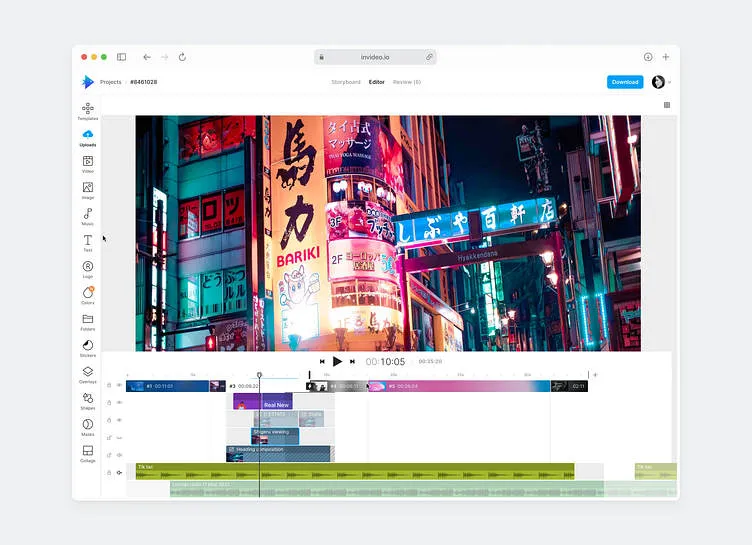
Task: Open the Masks panel
Action: (x=88, y=427)
